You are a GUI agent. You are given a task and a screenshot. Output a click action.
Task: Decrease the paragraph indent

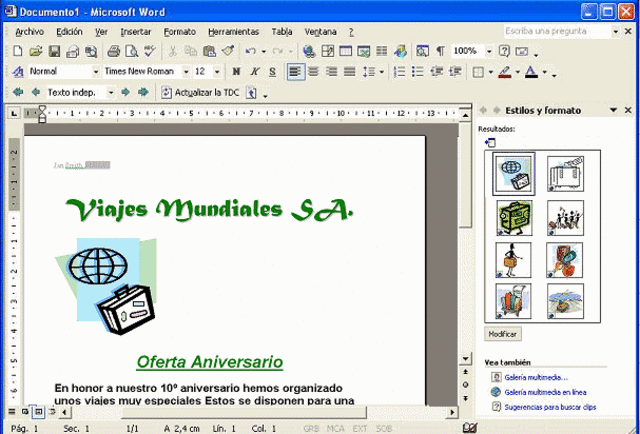click(436, 72)
